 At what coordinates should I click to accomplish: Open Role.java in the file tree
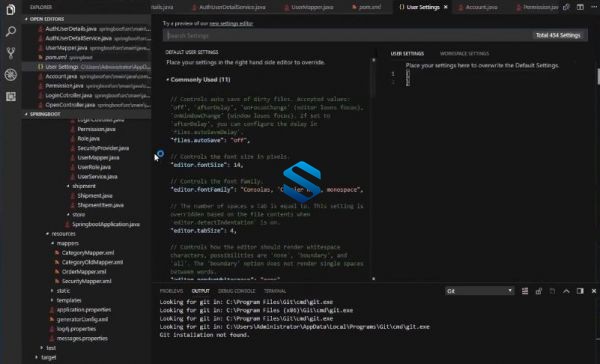pos(88,139)
